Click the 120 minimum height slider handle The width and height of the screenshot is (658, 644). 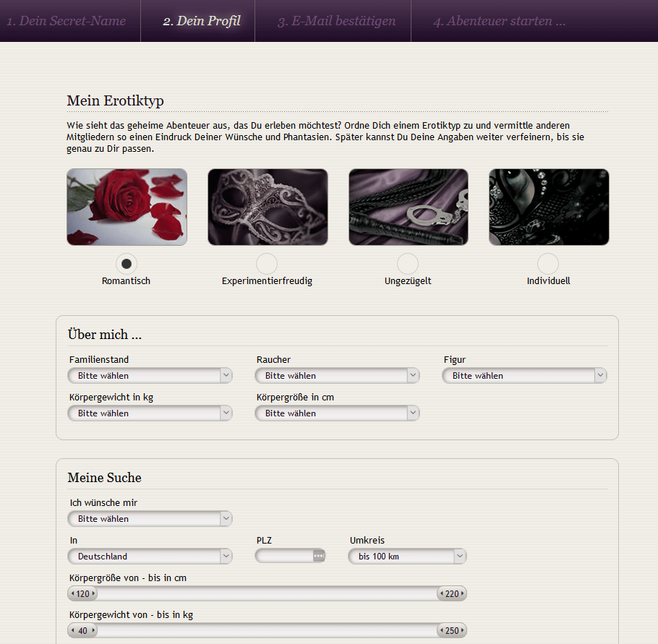82,594
